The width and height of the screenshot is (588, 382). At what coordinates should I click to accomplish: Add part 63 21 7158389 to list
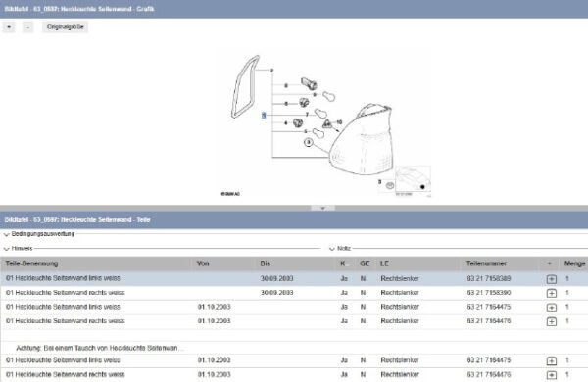pos(551,279)
